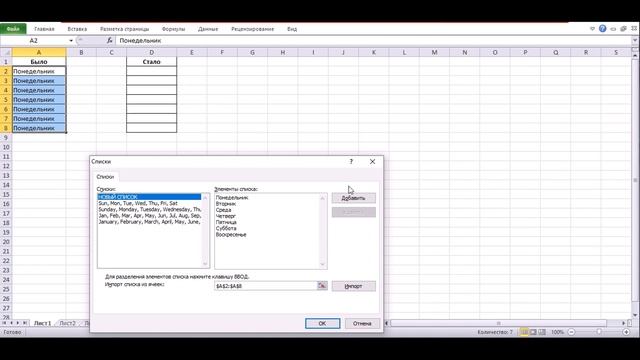Screen dimensions: 640x360
Task: Click Четверг in the list elements box
Action: (226, 216)
